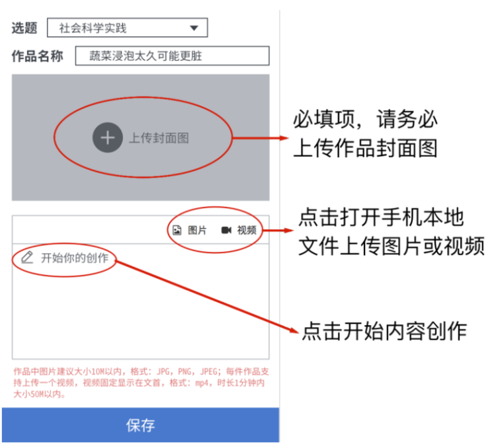Viewport: 496px width, 448px height.
Task: Click the plus icon to upload cover
Action: coord(108,137)
